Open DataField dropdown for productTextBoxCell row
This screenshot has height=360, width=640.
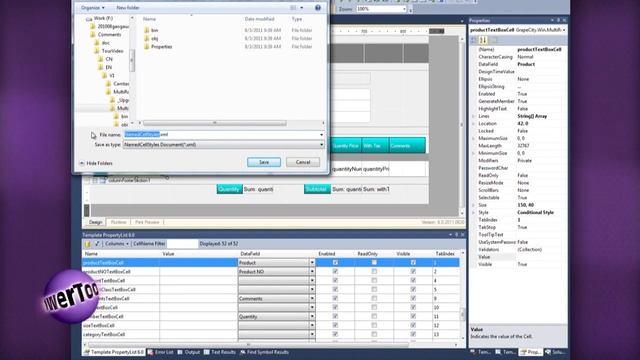pyautogui.click(x=312, y=263)
